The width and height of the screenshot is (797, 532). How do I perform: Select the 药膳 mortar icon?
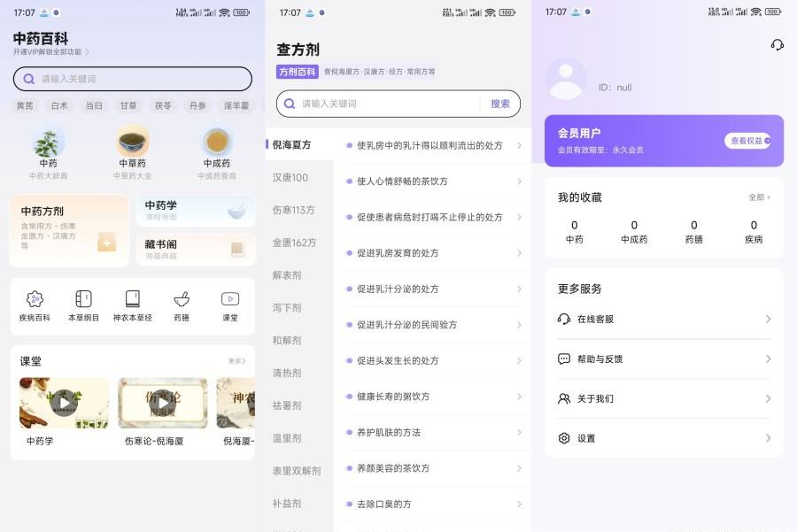[x=182, y=299]
